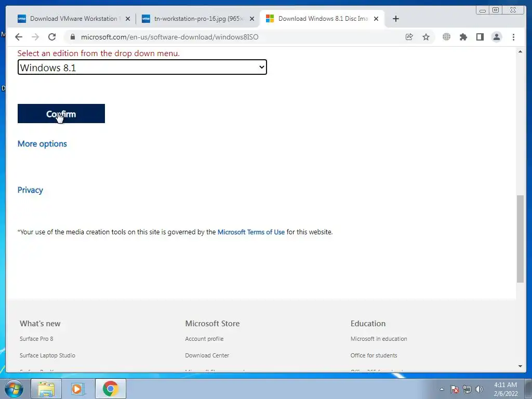This screenshot has height=399, width=532.
Task: Close the Download Windows 8.1 tab
Action: 376,19
